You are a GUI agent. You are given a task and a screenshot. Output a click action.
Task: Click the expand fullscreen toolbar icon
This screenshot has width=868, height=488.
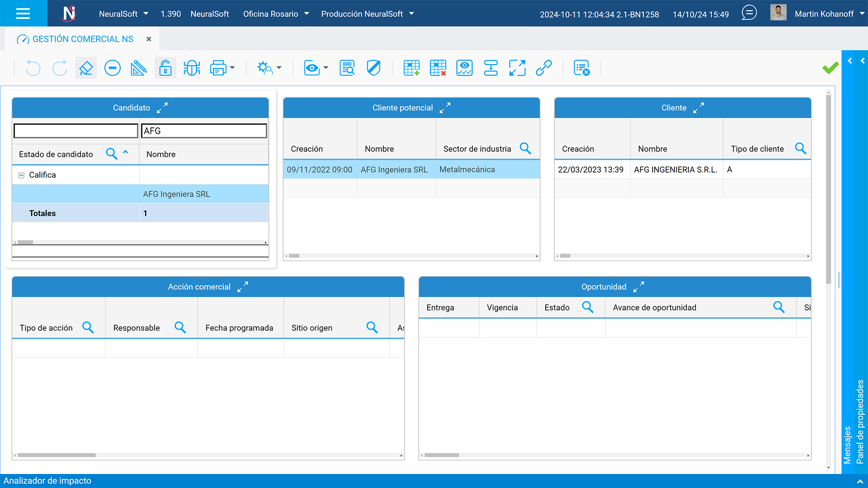(517, 68)
